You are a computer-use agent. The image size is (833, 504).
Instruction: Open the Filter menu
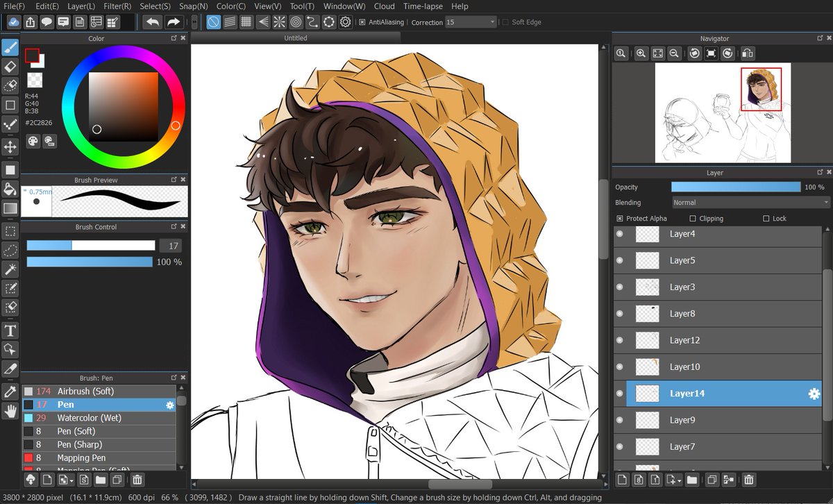click(117, 6)
